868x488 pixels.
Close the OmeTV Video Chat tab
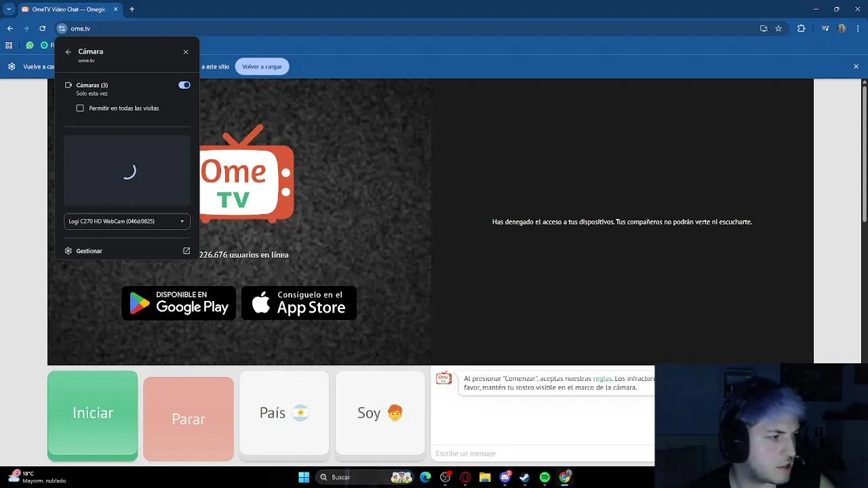click(116, 9)
